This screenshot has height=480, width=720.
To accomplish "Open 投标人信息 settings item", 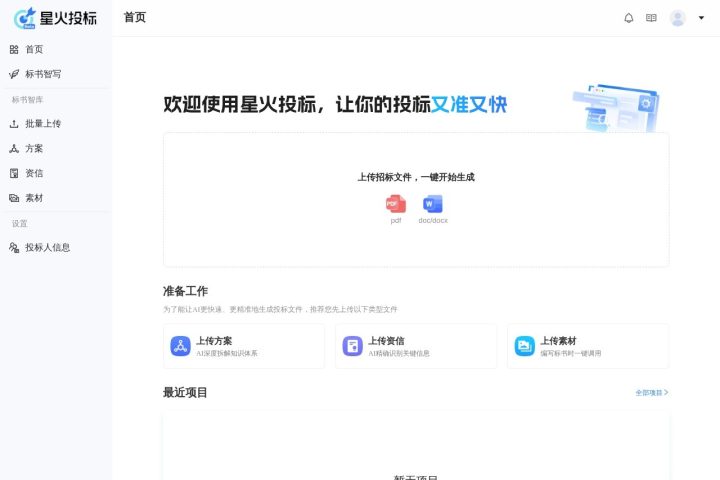I will coord(47,248).
